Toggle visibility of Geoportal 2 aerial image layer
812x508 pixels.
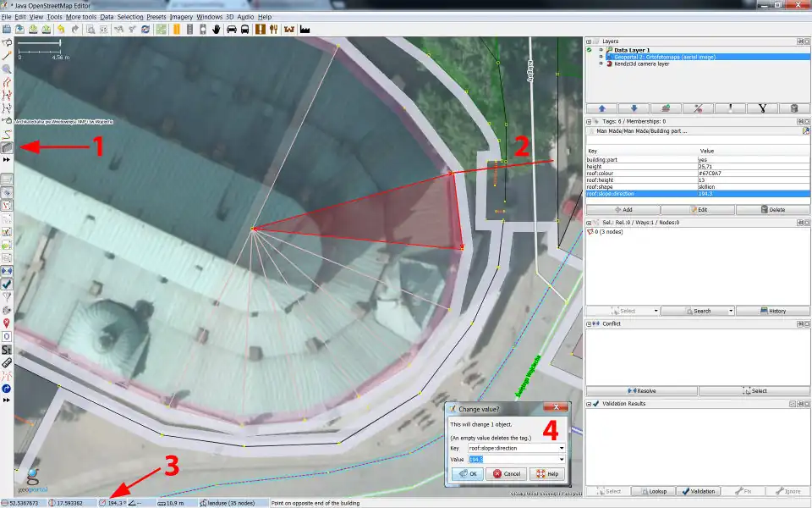pos(601,57)
